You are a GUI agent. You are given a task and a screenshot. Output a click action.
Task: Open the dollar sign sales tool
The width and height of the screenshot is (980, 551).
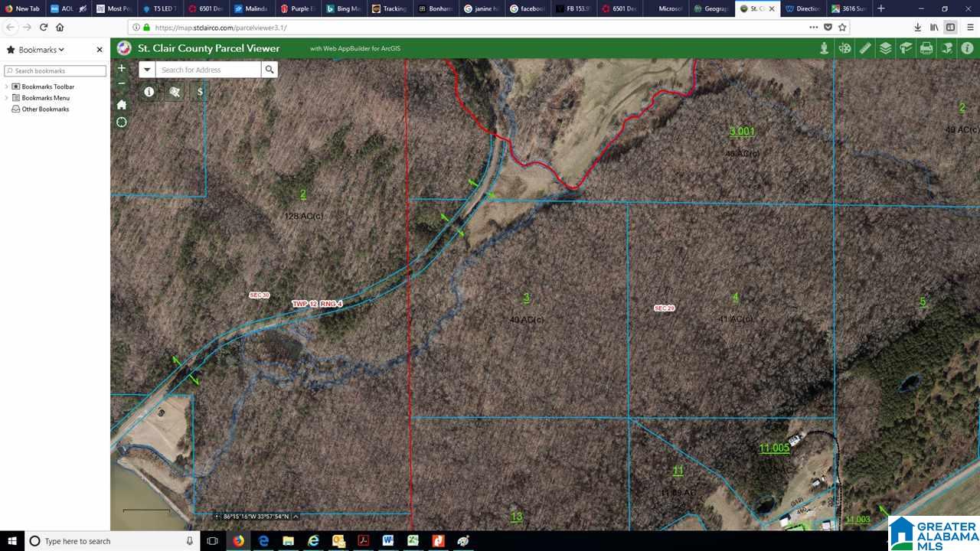click(201, 92)
